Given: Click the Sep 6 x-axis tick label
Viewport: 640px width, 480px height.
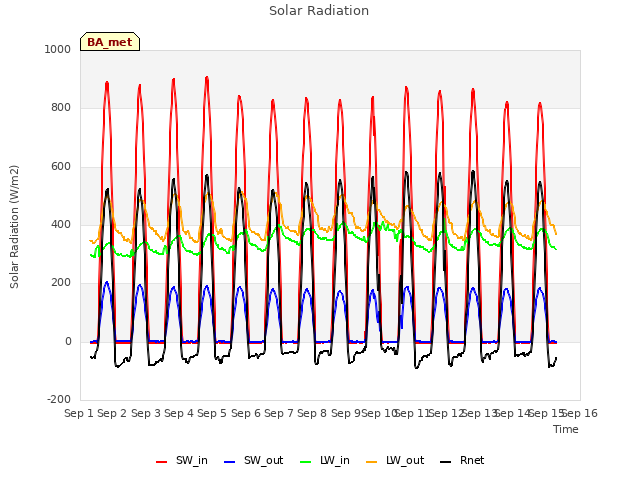Looking at the screenshot, I should click(246, 413).
